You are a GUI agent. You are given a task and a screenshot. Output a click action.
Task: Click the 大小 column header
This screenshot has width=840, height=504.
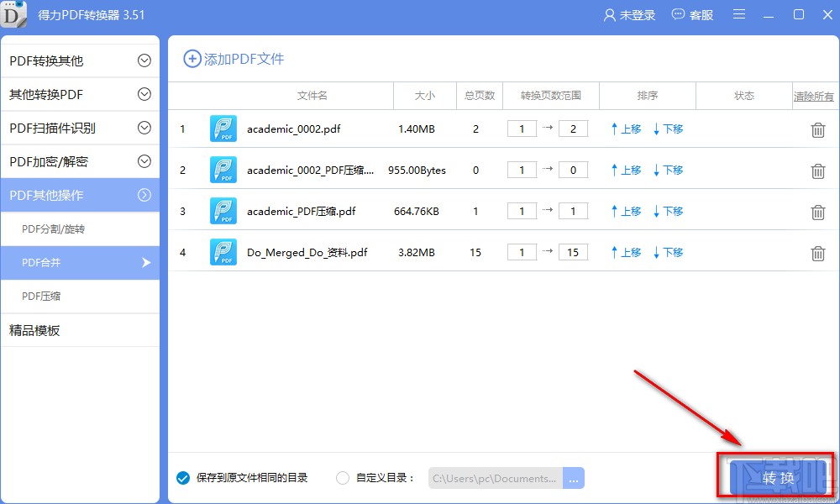pos(425,95)
